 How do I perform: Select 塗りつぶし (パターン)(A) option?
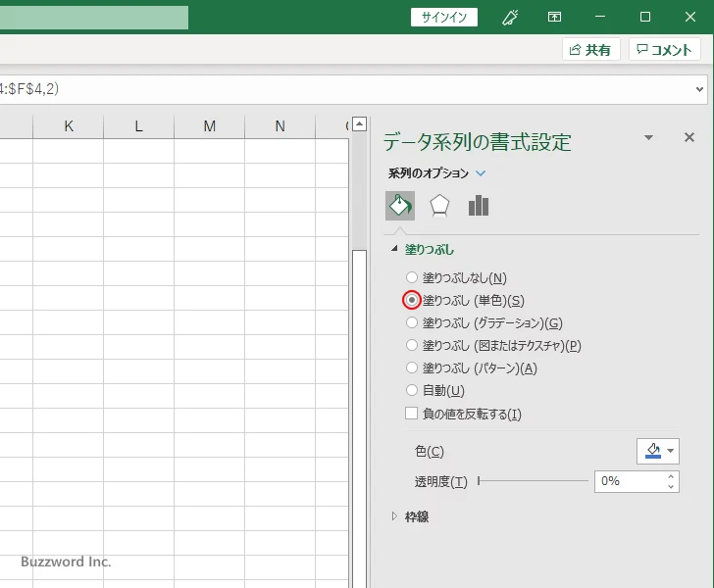point(412,367)
